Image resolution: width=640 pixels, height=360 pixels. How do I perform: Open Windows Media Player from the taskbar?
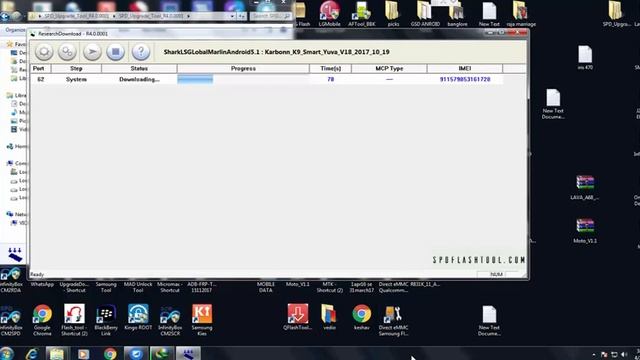[x=83, y=353]
